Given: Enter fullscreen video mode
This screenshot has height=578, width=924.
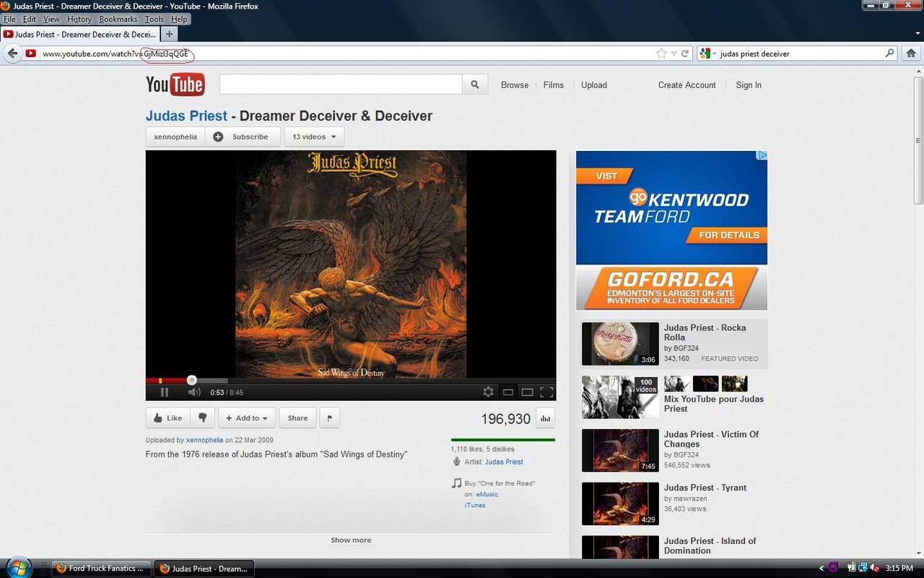Looking at the screenshot, I should point(546,392).
